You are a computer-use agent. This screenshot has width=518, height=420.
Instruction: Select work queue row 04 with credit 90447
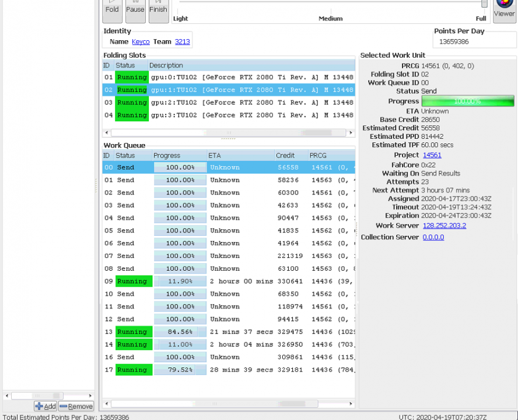[229, 218]
